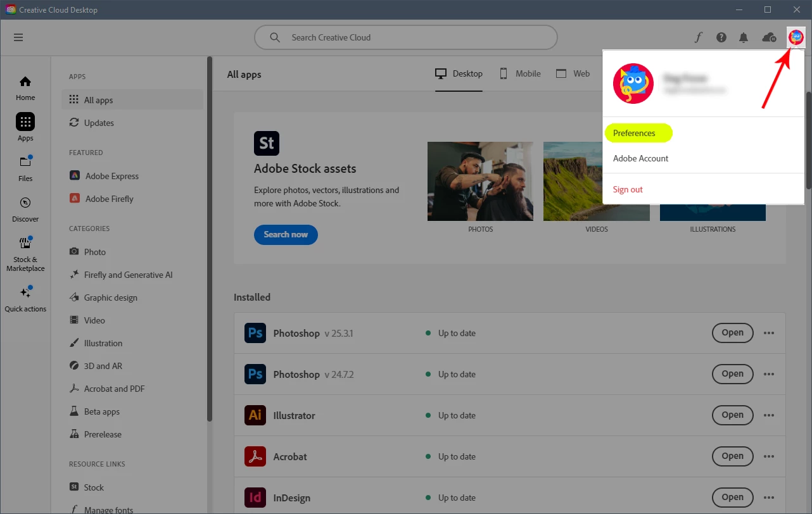This screenshot has height=514, width=812.
Task: Click the InDesign app icon
Action: coord(255,498)
